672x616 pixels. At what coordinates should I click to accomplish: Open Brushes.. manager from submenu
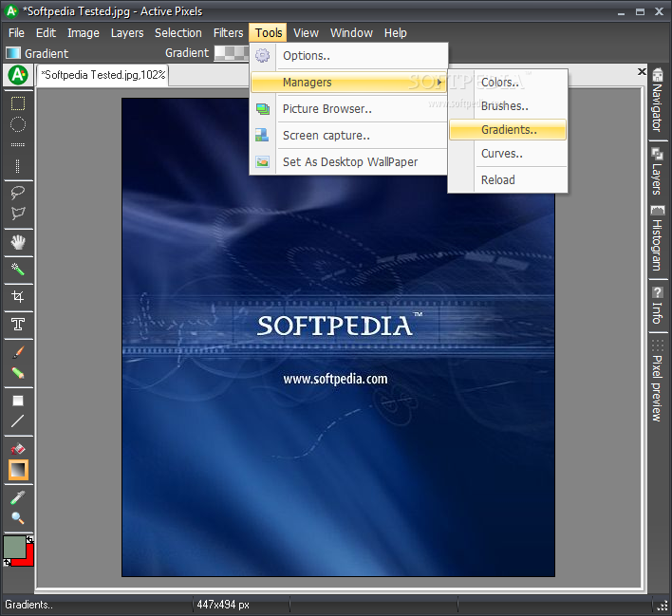click(508, 106)
